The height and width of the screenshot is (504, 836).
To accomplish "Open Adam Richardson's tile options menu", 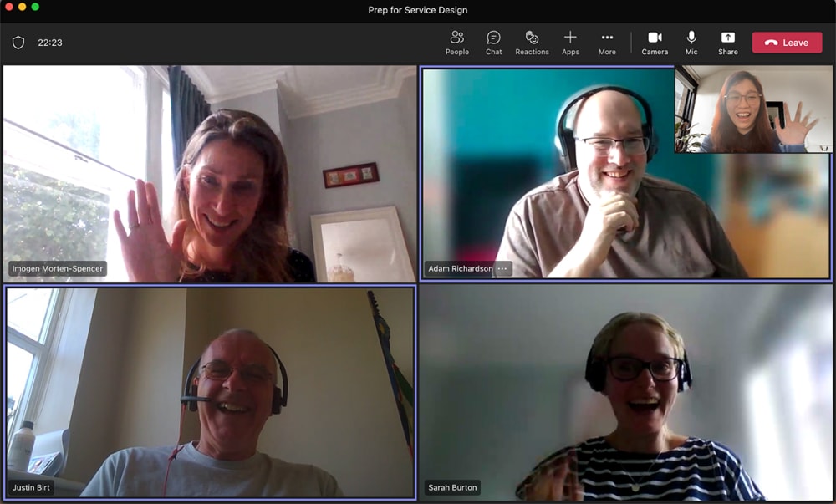I will pos(502,269).
